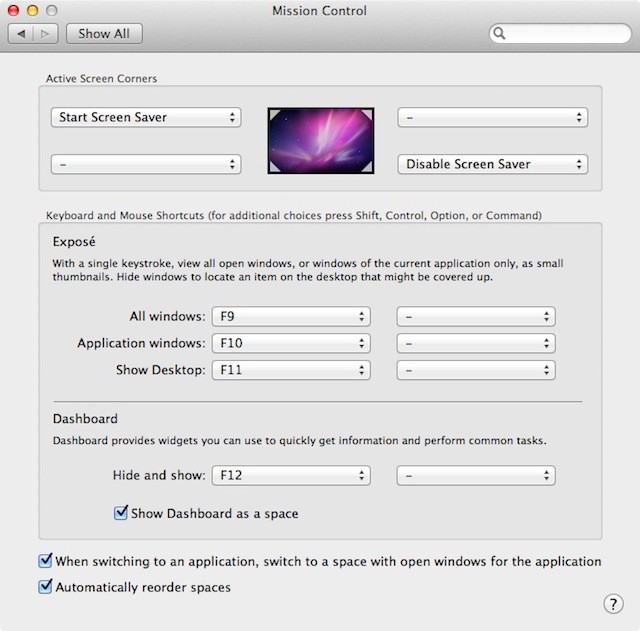Open the All windows F9 shortcut dropdown
Screen dimensions: 640x631
(291, 317)
